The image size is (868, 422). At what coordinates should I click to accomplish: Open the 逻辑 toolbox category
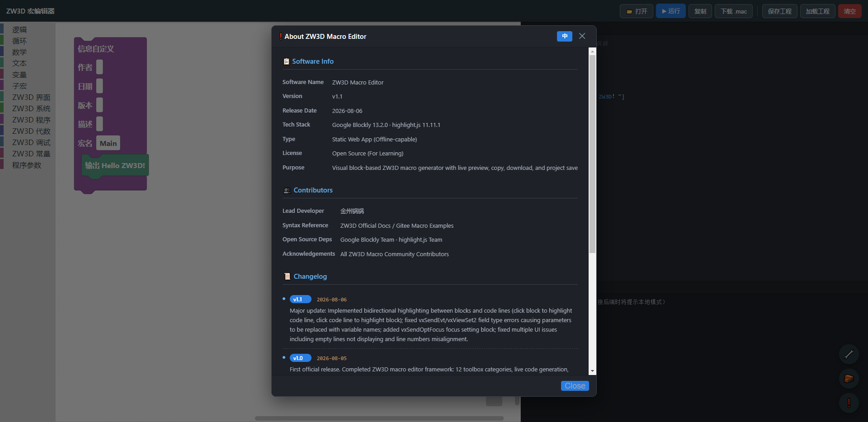(19, 29)
